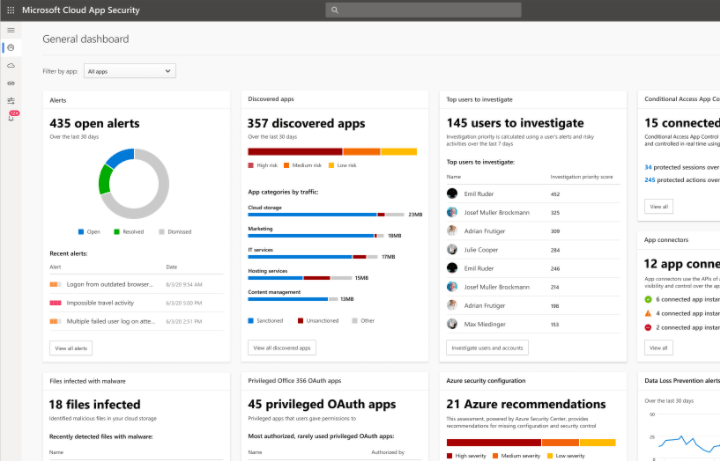Screen dimensions: 720x461
Task: Click the '21 Azure recommendations' heading
Action: pyautogui.click(x=526, y=404)
